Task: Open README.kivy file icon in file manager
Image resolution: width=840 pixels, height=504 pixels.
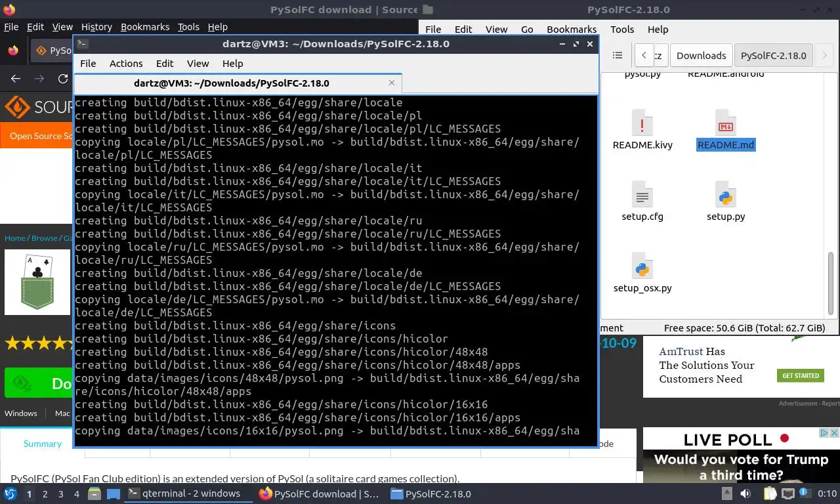Action: point(642,123)
